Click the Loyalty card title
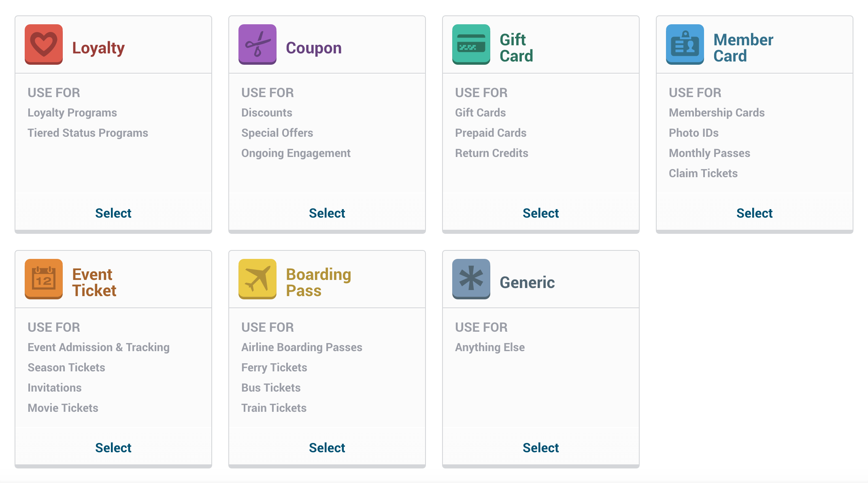This screenshot has width=868, height=483. pyautogui.click(x=98, y=48)
